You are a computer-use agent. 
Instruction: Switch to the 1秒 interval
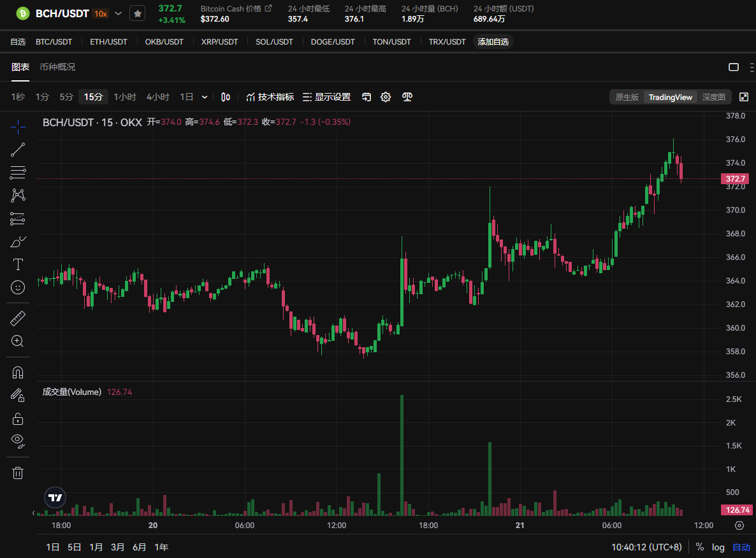tap(18, 97)
